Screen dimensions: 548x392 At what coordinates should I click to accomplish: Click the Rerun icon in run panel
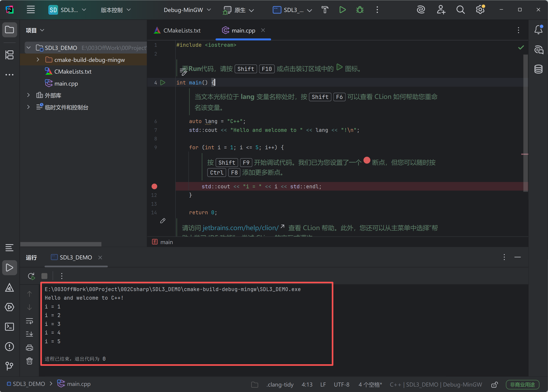tap(31, 276)
